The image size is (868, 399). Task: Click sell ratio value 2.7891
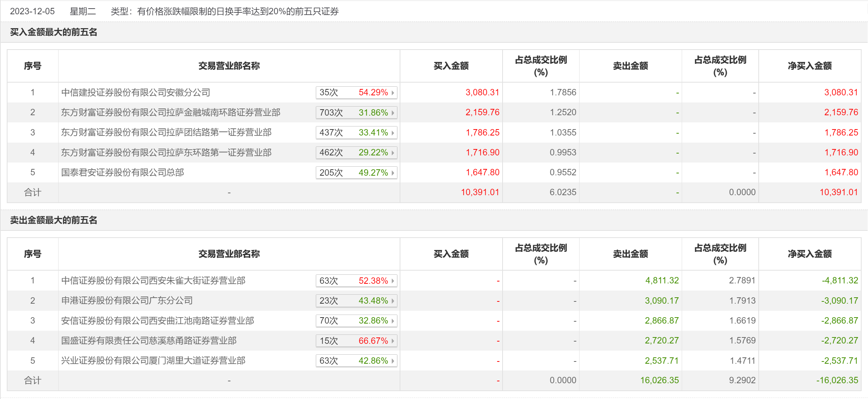point(742,280)
